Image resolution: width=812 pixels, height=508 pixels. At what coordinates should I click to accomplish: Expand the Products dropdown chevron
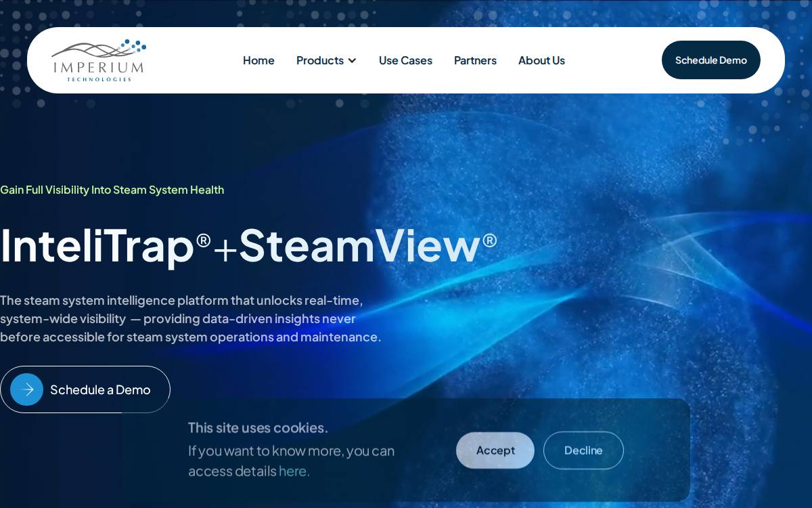[352, 61]
